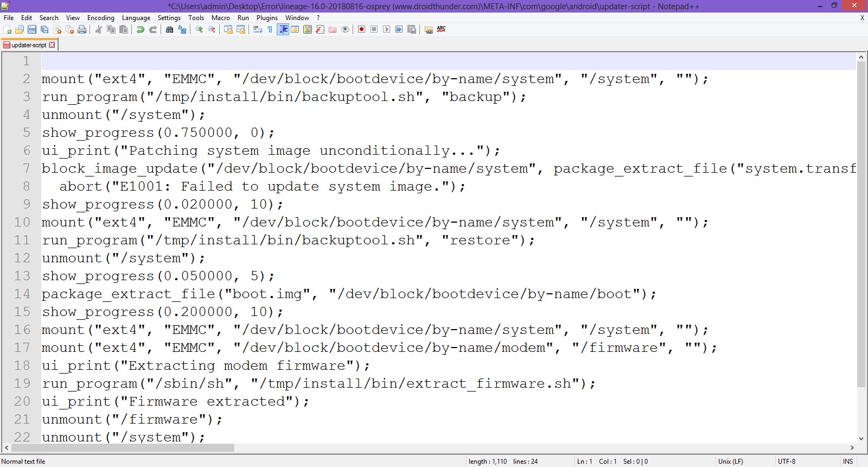Click the Copy toolbar icon

pos(111,29)
